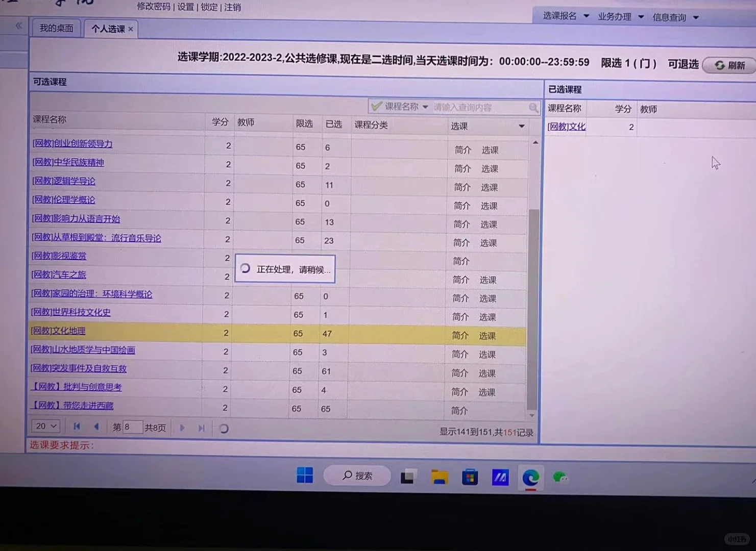Open the Windows Start menu
This screenshot has width=756, height=551.
point(305,475)
